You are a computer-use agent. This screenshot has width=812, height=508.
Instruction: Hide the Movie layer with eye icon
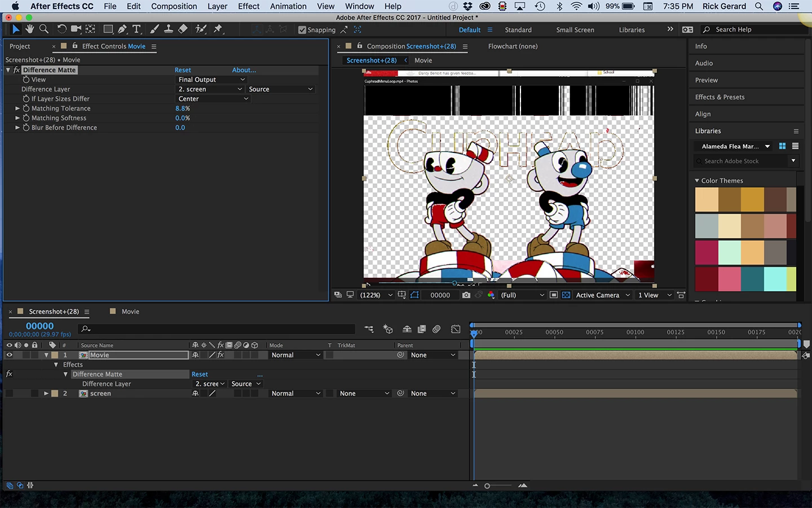pos(9,355)
